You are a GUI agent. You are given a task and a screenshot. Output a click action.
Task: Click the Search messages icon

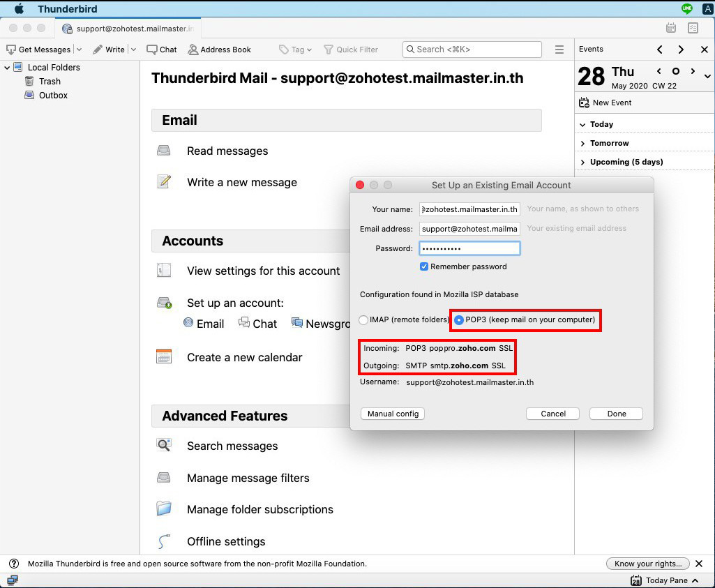coord(164,445)
